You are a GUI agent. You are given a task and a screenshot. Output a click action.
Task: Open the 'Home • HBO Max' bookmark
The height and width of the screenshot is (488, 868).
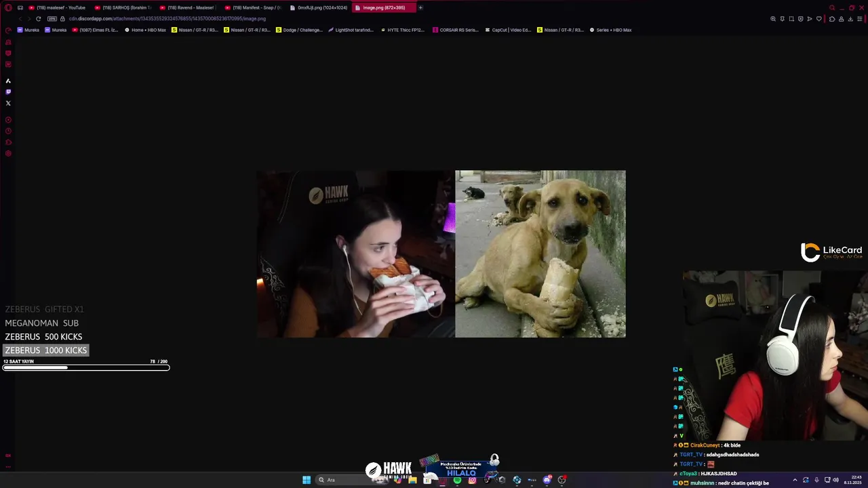point(145,30)
